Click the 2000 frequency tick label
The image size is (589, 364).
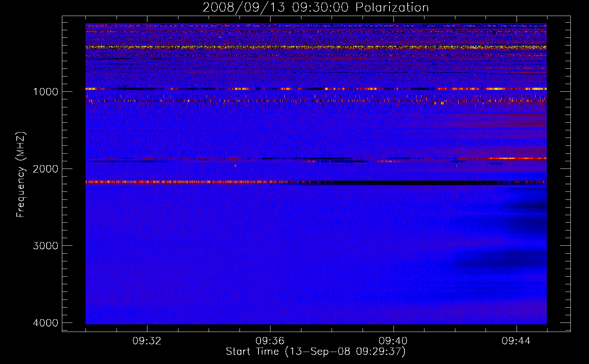(46, 169)
